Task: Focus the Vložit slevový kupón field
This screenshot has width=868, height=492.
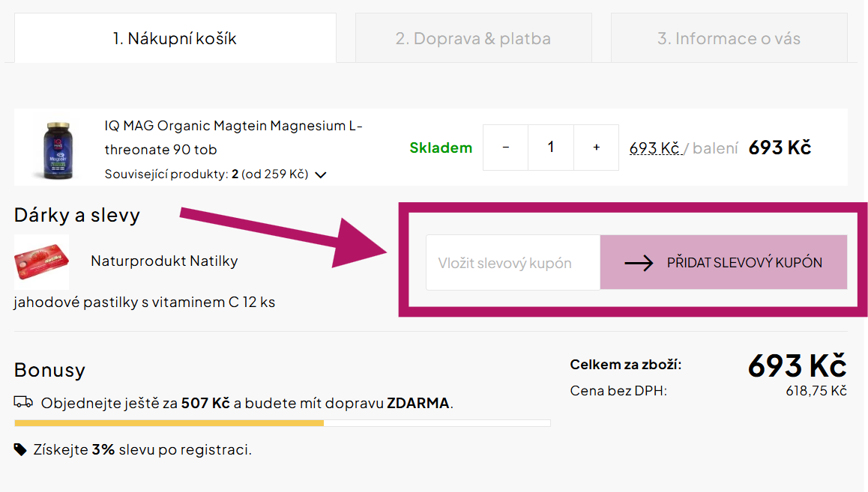Action: (x=513, y=263)
